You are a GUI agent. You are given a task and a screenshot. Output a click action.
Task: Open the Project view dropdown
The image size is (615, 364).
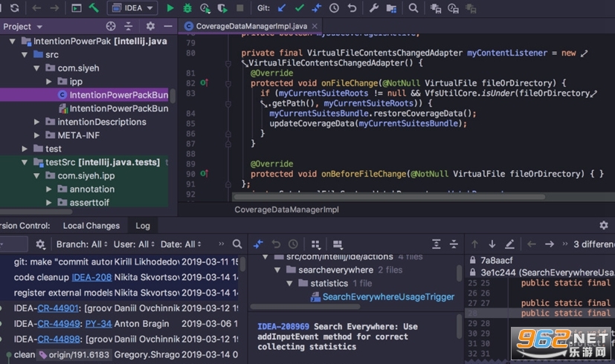click(22, 27)
